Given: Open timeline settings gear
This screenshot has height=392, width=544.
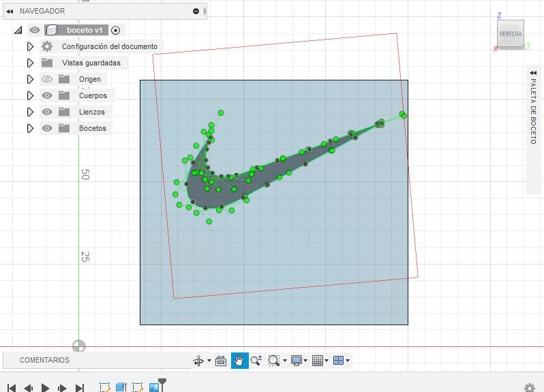Looking at the screenshot, I should click(x=530, y=387).
